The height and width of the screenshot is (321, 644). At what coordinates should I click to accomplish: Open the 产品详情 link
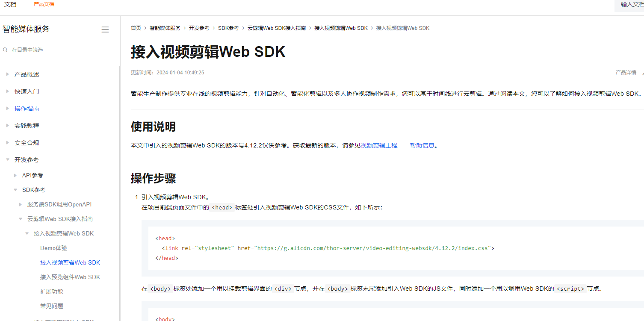626,73
